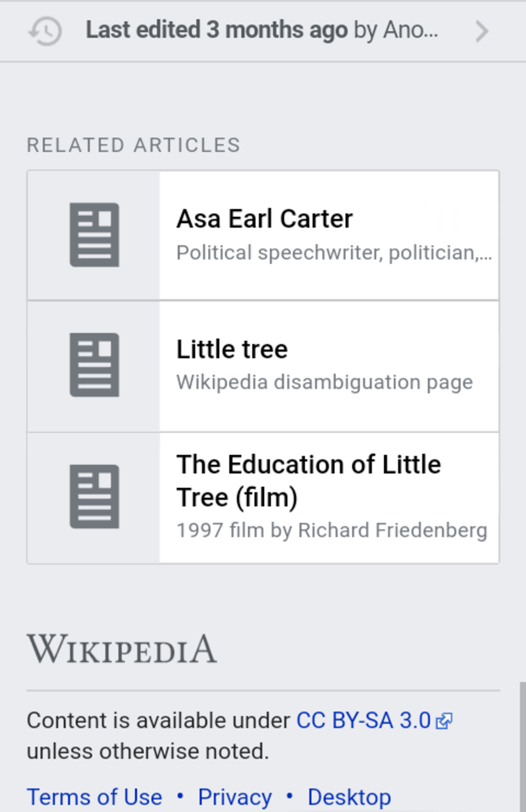Image resolution: width=526 pixels, height=812 pixels.
Task: Click the Little tree article placeholder icon
Action: click(x=95, y=365)
